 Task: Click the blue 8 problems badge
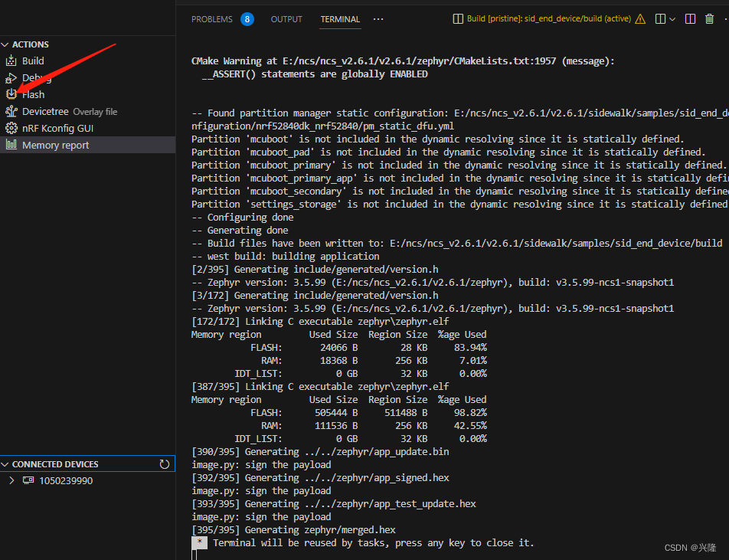click(247, 19)
